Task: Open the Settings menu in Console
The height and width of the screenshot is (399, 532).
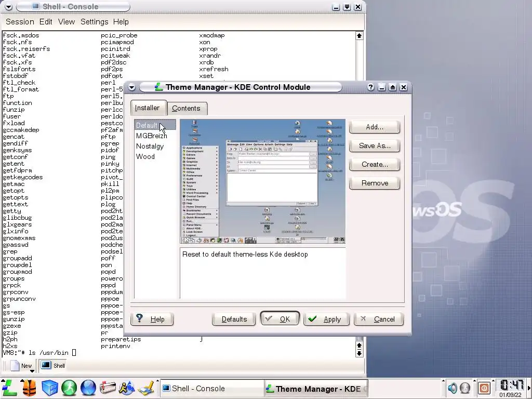Action: tap(95, 22)
